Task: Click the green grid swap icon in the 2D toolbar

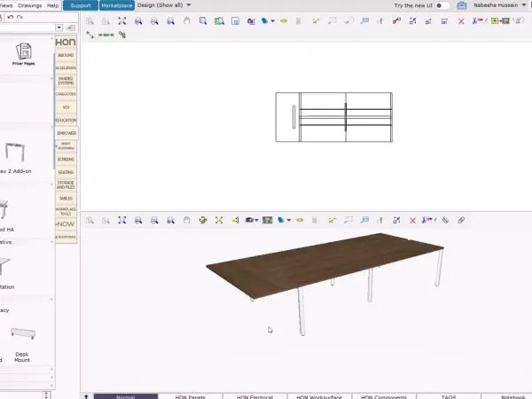Action: tap(500, 21)
